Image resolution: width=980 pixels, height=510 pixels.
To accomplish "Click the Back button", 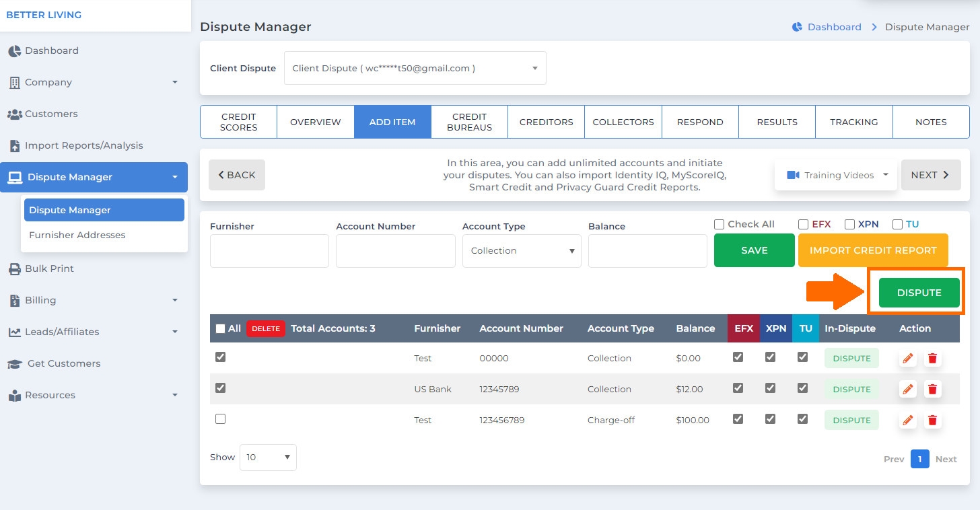I will click(237, 175).
